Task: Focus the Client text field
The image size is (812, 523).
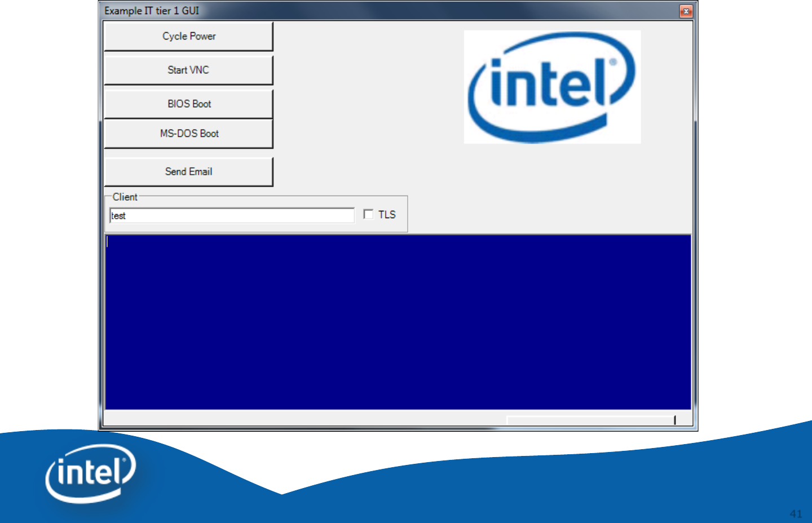Action: (232, 215)
